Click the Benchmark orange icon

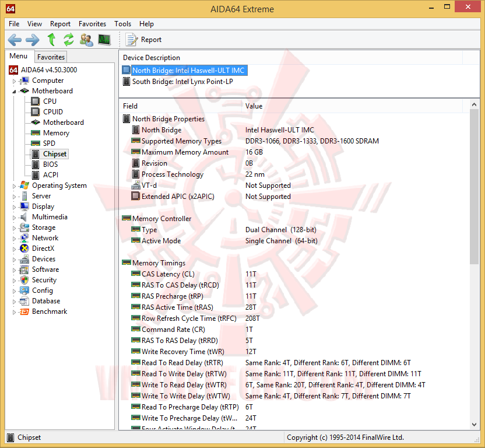coord(24,311)
